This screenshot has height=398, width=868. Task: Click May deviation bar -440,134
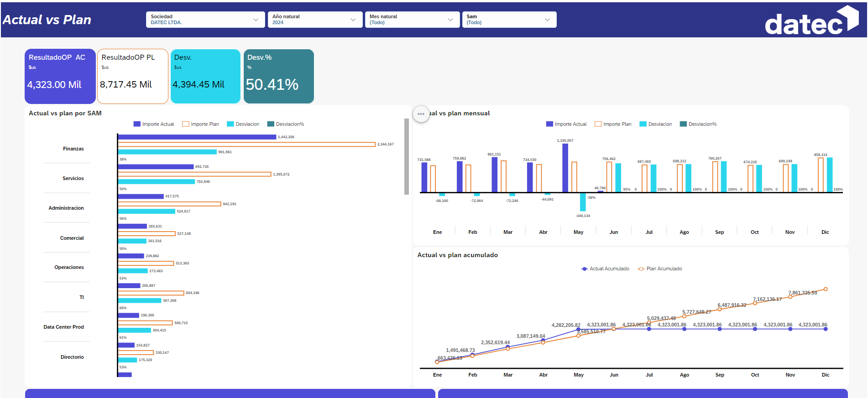click(583, 202)
